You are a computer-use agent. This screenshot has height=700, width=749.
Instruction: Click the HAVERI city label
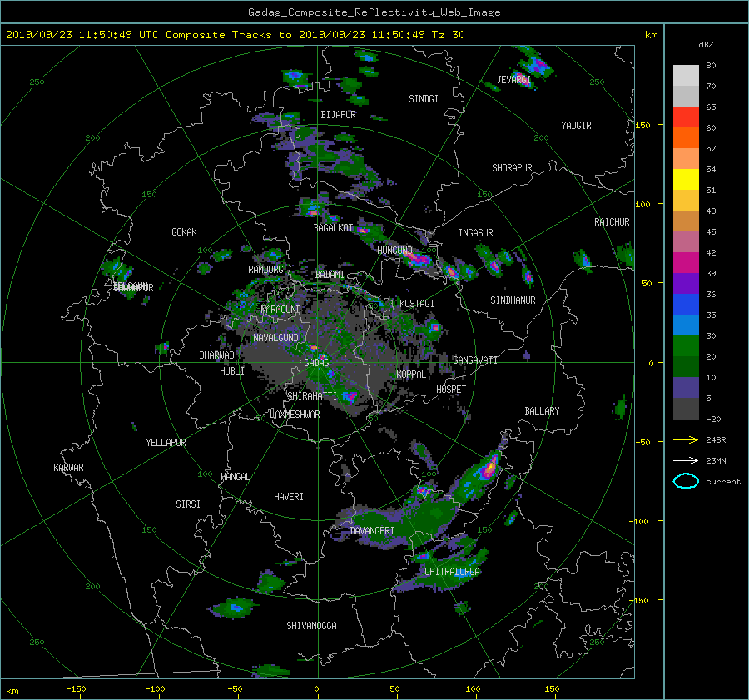pos(289,497)
